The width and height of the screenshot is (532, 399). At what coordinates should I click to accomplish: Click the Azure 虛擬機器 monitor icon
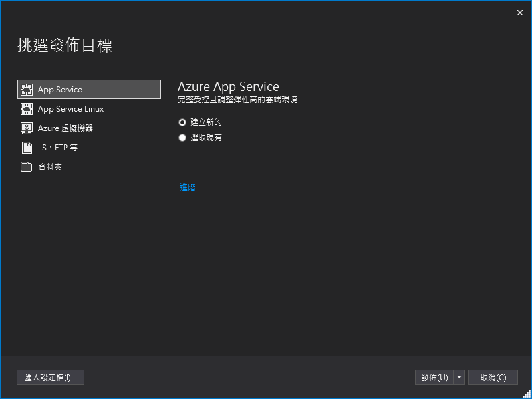[x=27, y=128]
